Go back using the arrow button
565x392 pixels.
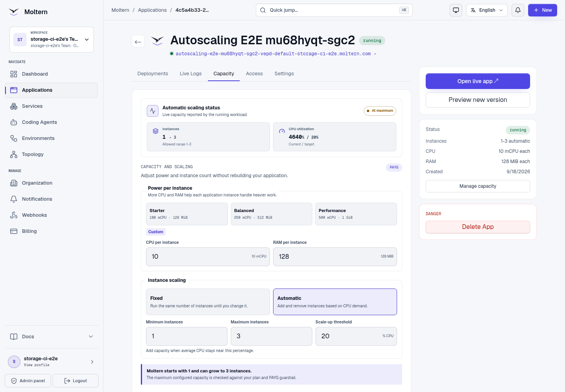(x=138, y=41)
